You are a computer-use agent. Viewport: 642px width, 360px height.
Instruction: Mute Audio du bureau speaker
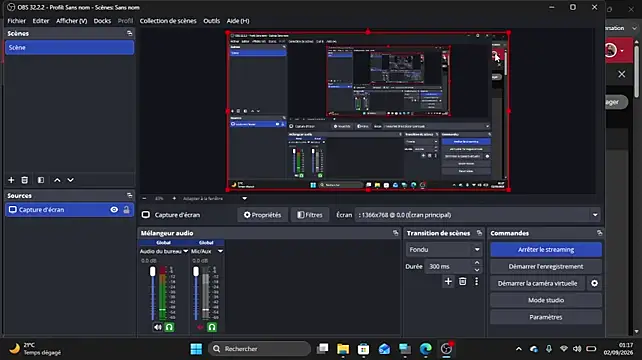(158, 327)
